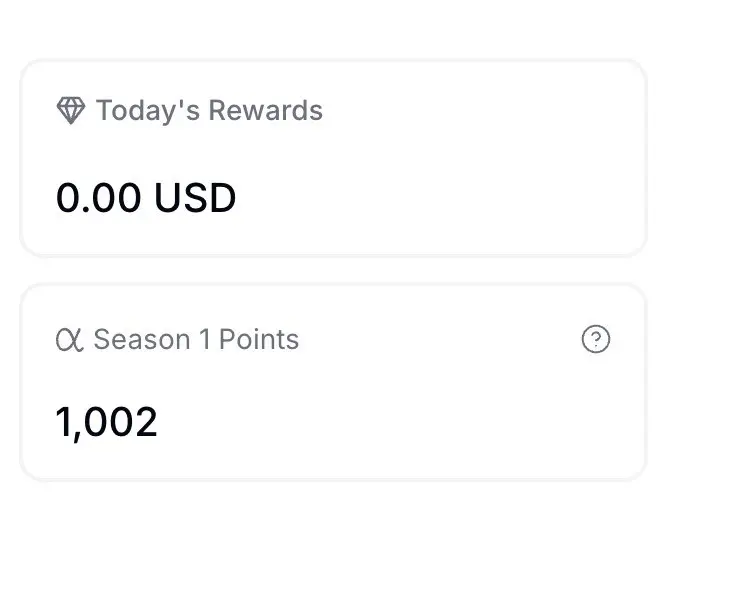The image size is (754, 594).
Task: Click blank area between the two cards
Action: pos(333,270)
